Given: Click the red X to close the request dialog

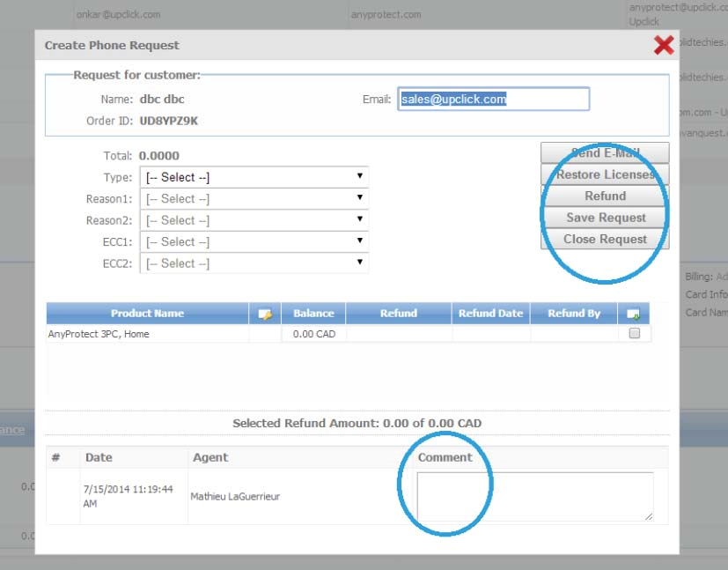Looking at the screenshot, I should (x=665, y=44).
